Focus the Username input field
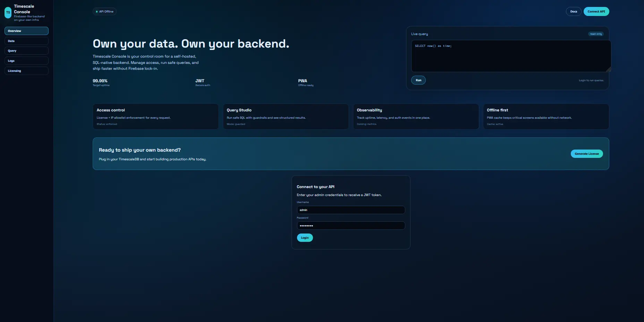 [350, 210]
